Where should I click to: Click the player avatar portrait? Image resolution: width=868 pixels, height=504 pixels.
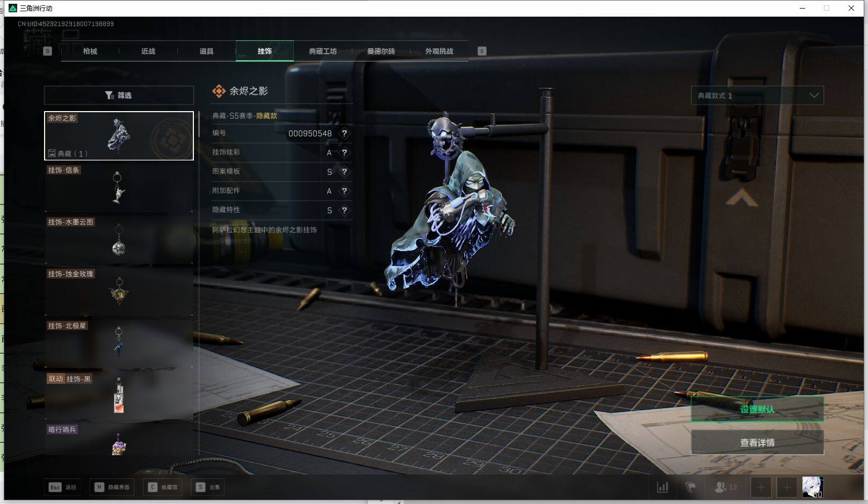pos(812,487)
